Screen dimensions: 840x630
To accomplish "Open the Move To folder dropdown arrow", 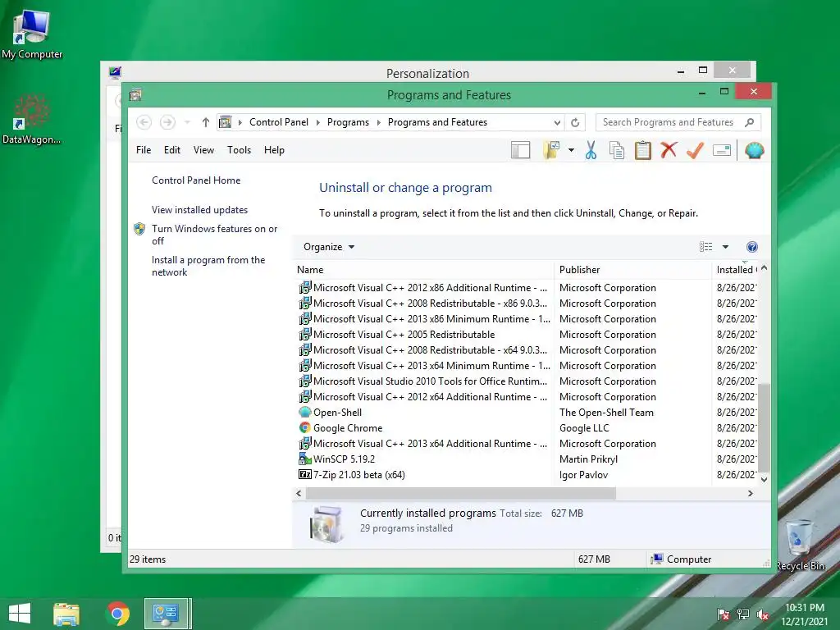I will tap(571, 151).
